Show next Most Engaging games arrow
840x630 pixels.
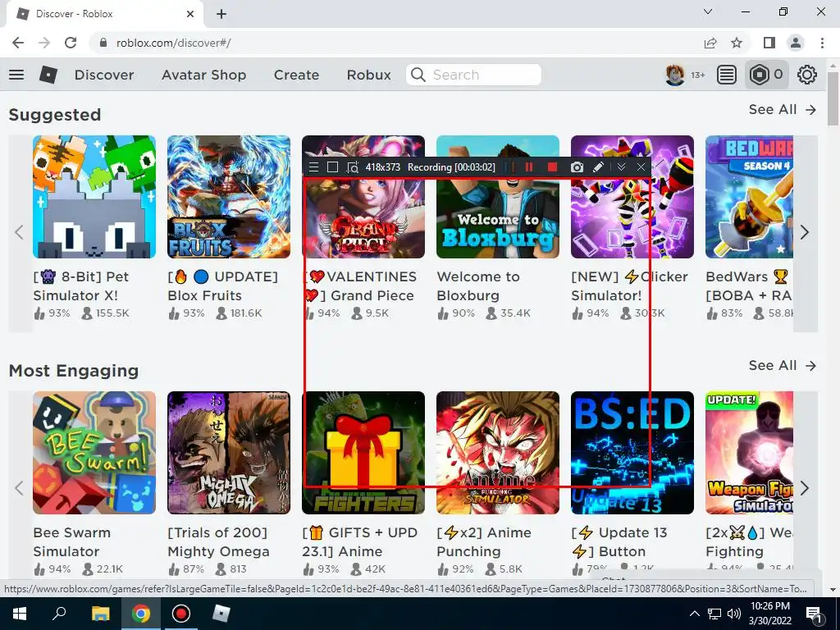coord(804,488)
